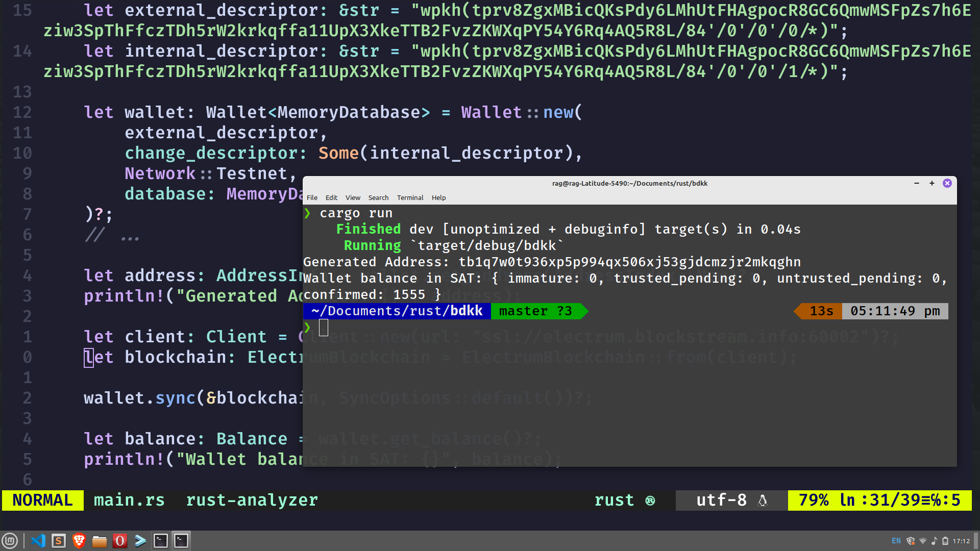Image resolution: width=980 pixels, height=551 pixels.
Task: Click the Rust language icon in the statusline
Action: point(649,500)
